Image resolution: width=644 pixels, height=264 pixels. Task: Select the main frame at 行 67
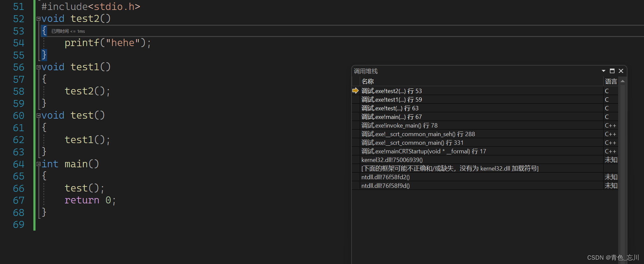point(392,117)
